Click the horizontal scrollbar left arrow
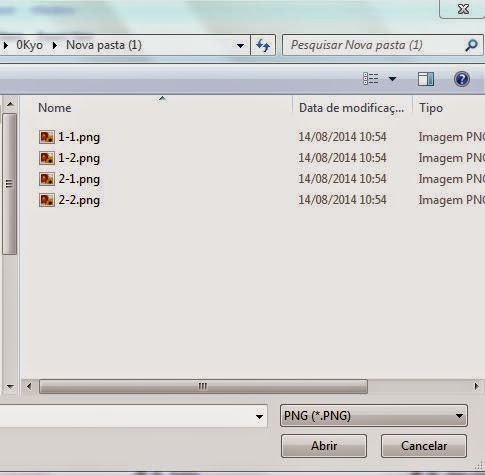Viewport: 485px width, 475px height. click(x=29, y=386)
